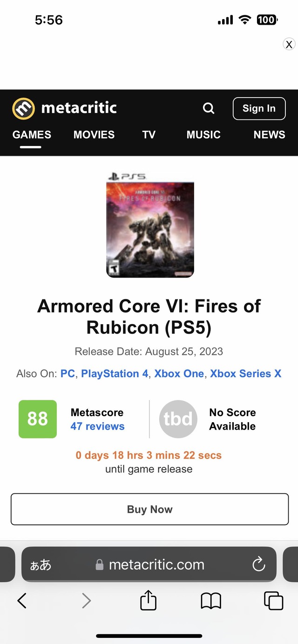View the 47 reviews link
Image resolution: width=298 pixels, height=644 pixels.
coord(97,426)
